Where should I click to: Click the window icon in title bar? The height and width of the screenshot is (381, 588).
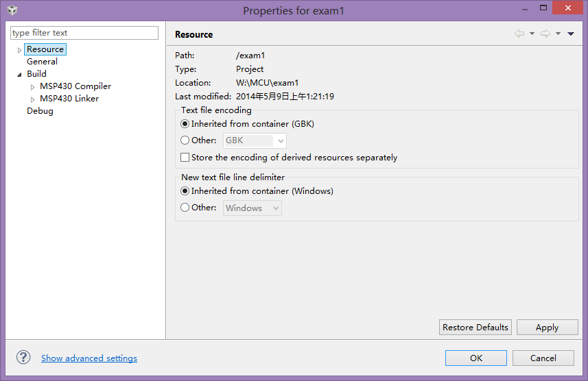click(x=12, y=10)
